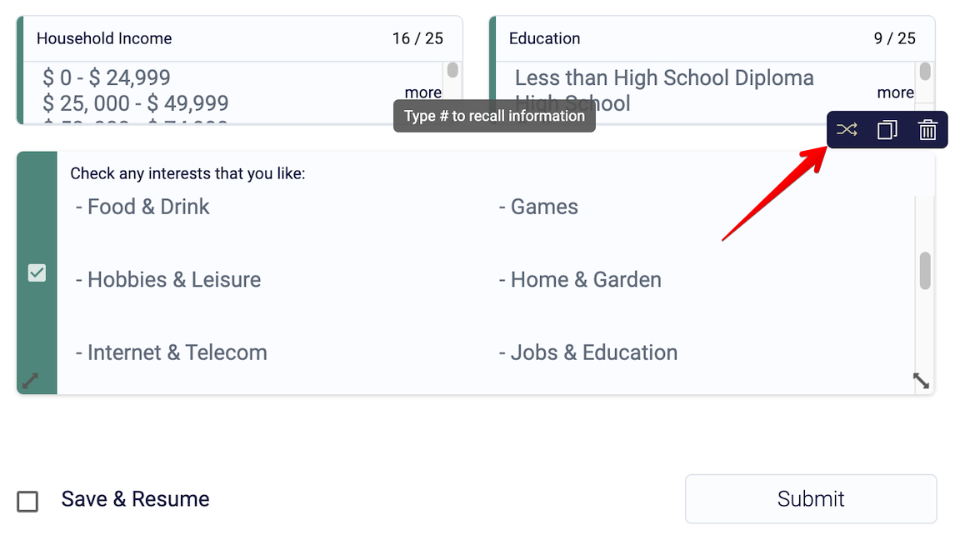Toggle the checkbox in the green sidebar

click(36, 272)
